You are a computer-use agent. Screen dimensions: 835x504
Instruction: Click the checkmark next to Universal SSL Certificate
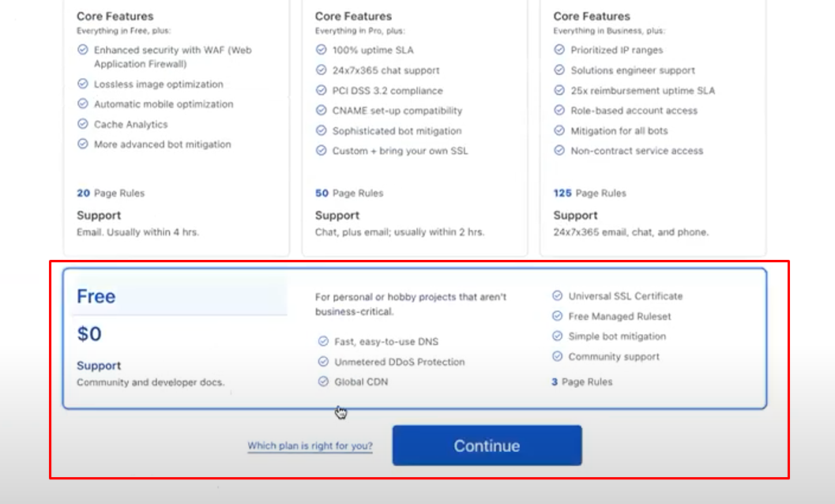tap(558, 296)
